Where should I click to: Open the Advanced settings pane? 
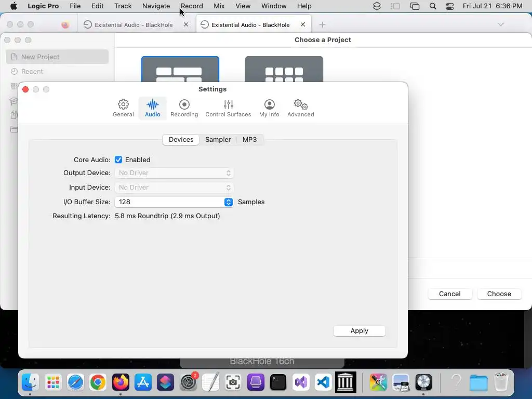(301, 108)
